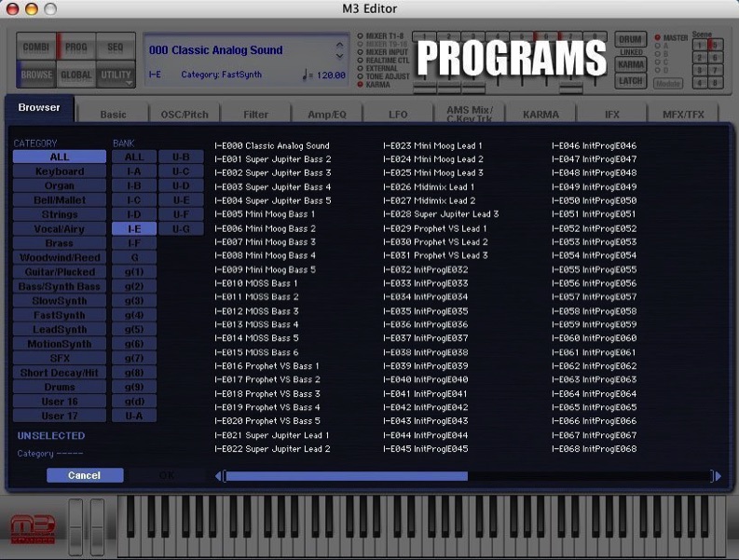
Task: Select program I-E023 Mini Moog Lead 1
Action: tap(432, 145)
